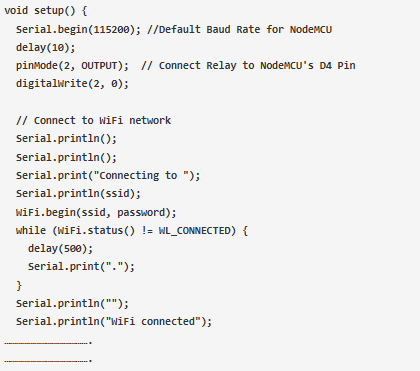
Task: Click the Serial.println("") line
Action: pyautogui.click(x=72, y=303)
